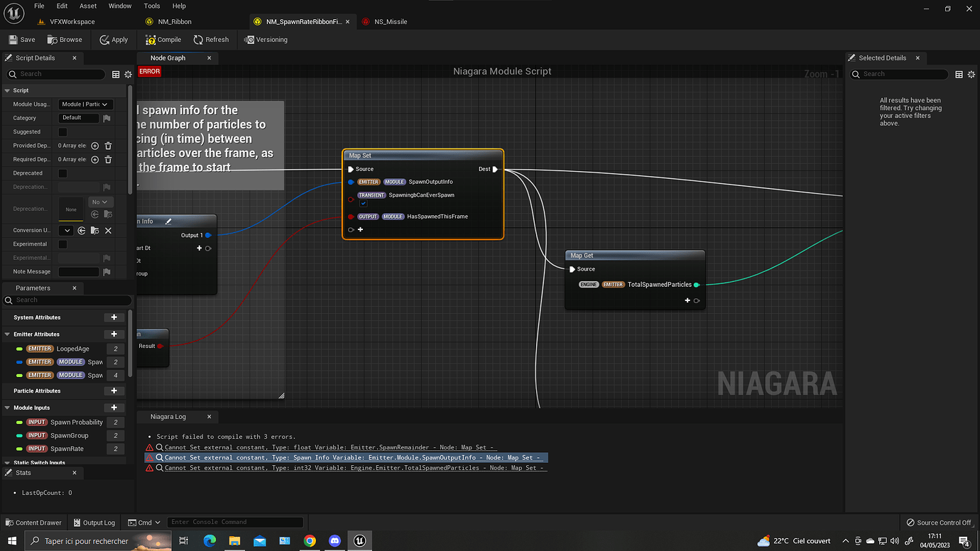This screenshot has width=980, height=551.
Task: Open the Content Drawer
Action: click(33, 522)
